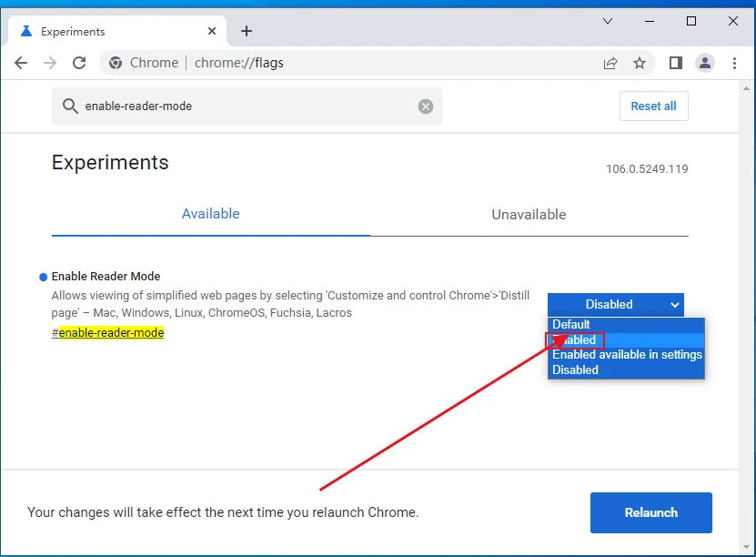756x557 pixels.
Task: Select the Experiments browser tab
Action: (117, 31)
